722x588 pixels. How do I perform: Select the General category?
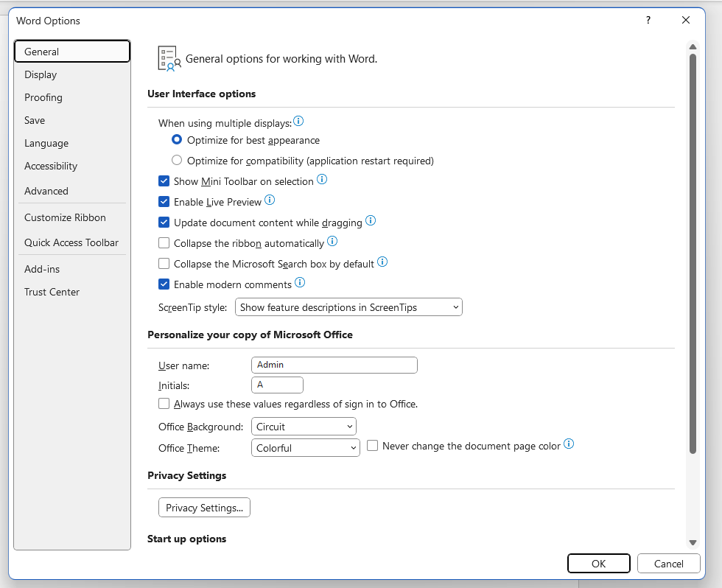click(x=72, y=51)
